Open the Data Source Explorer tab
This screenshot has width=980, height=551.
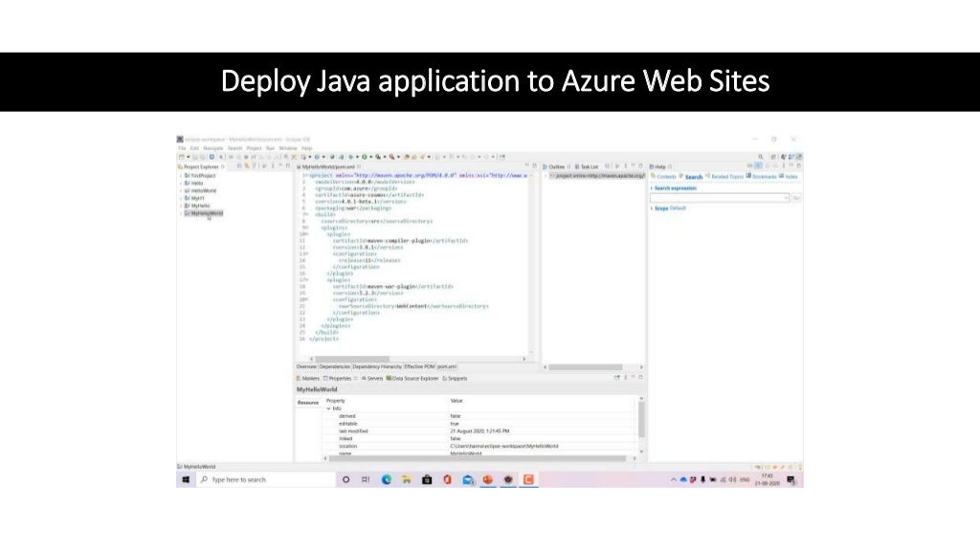pos(412,379)
